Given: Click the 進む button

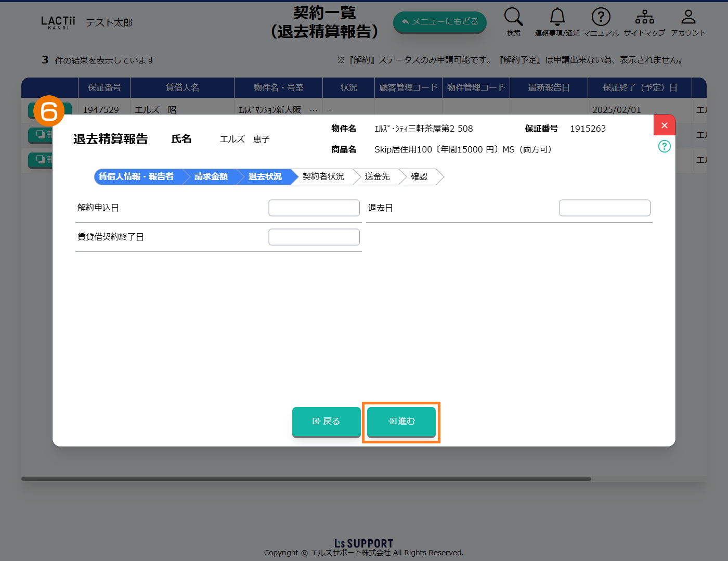Looking at the screenshot, I should pos(401,422).
